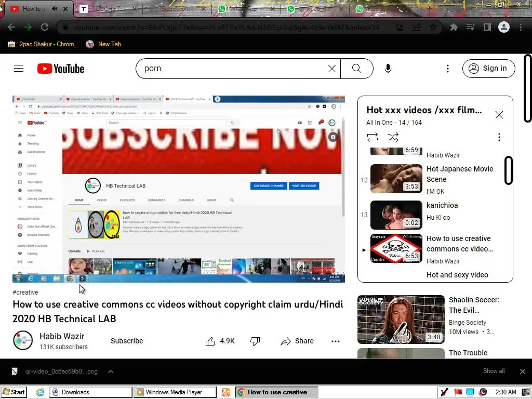Viewport: 532px width, 399px height.
Task: Open the Habib Wazir channel name link
Action: [62, 336]
